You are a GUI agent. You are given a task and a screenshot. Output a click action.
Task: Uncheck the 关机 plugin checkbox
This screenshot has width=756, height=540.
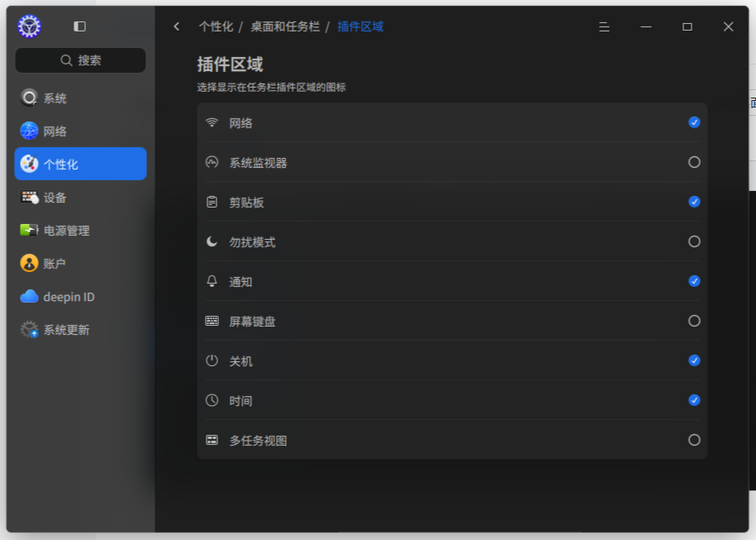point(694,361)
